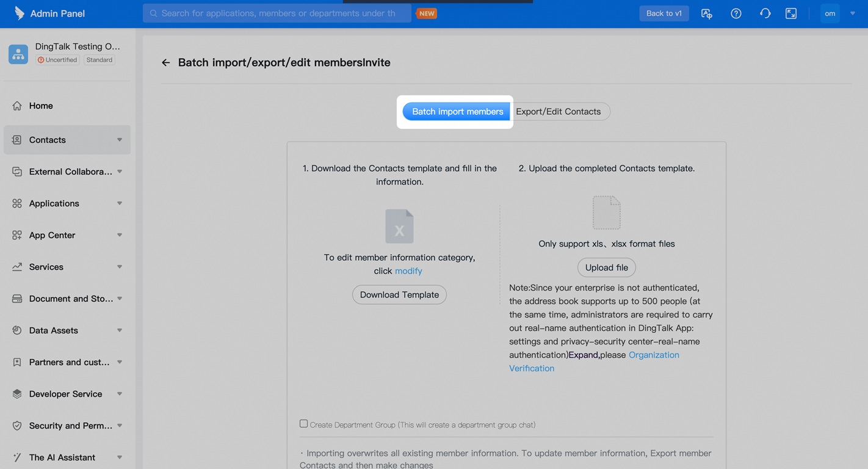Click the Home sidebar icon
The height and width of the screenshot is (469, 868).
coord(17,106)
